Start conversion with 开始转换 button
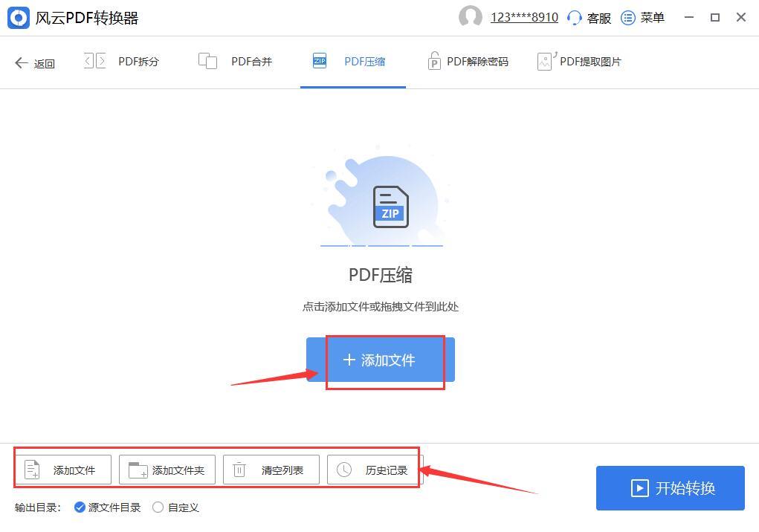Viewport: 759px width, 532px height. [x=670, y=487]
